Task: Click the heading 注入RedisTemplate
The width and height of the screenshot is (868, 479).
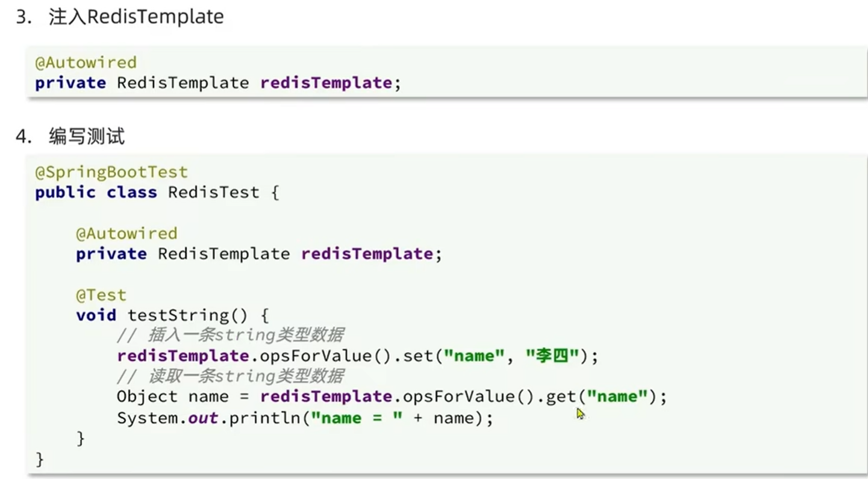Action: (136, 16)
